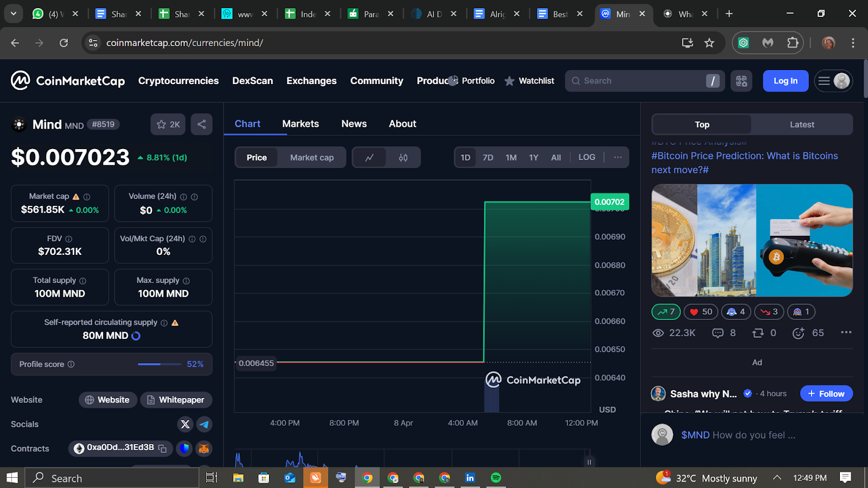Screen dimensions: 868x488
Task: Switch chart to Market cap
Action: [312, 157]
